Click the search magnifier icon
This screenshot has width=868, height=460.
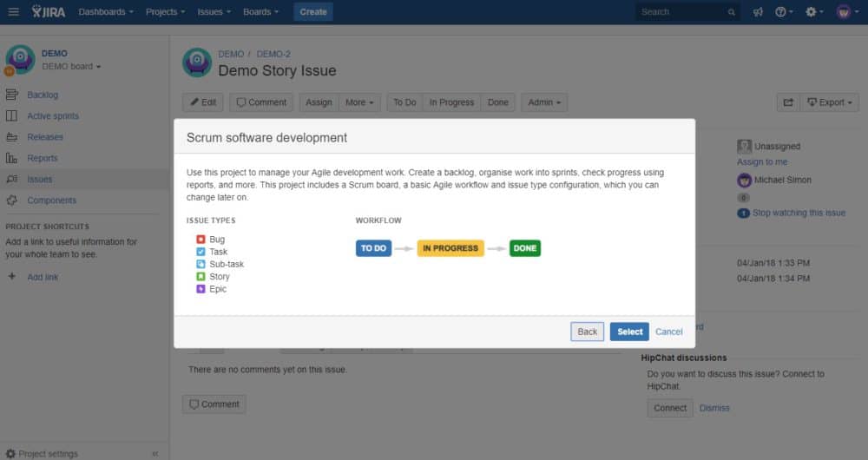point(731,12)
